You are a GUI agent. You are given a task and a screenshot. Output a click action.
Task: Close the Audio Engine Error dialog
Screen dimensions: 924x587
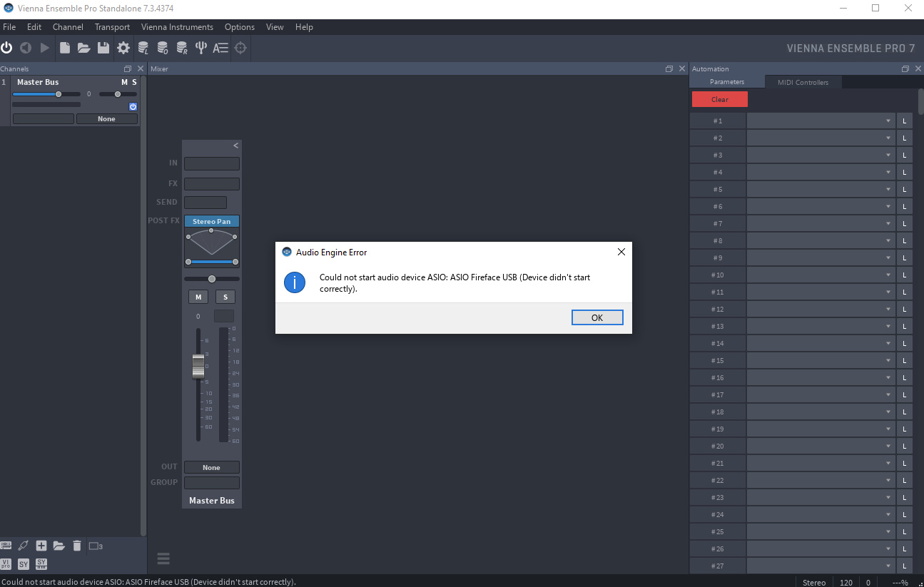coord(621,252)
